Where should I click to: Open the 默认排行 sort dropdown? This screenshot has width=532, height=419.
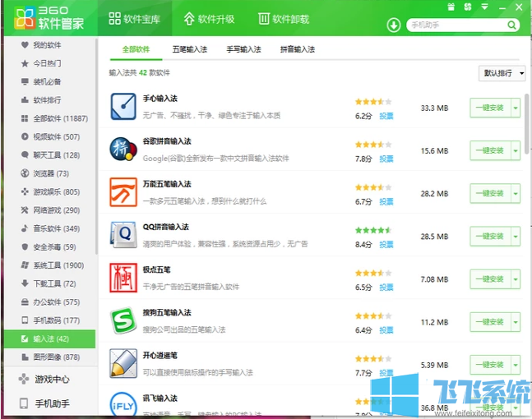pos(502,73)
